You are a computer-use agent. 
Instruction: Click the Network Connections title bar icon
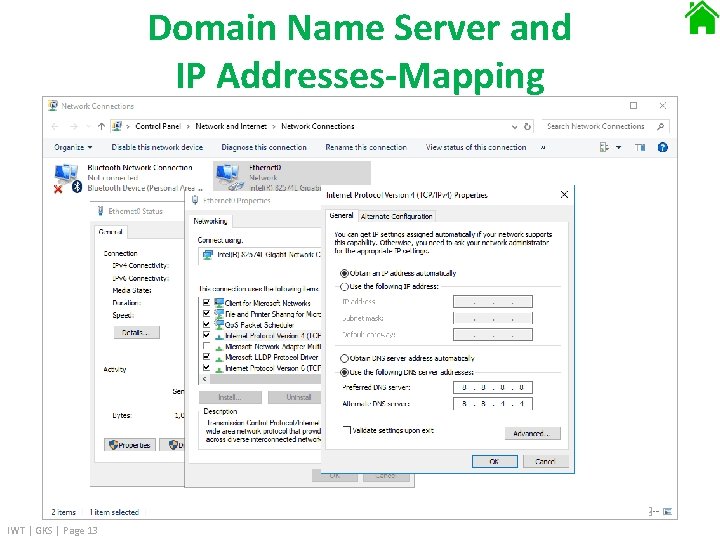click(53, 106)
